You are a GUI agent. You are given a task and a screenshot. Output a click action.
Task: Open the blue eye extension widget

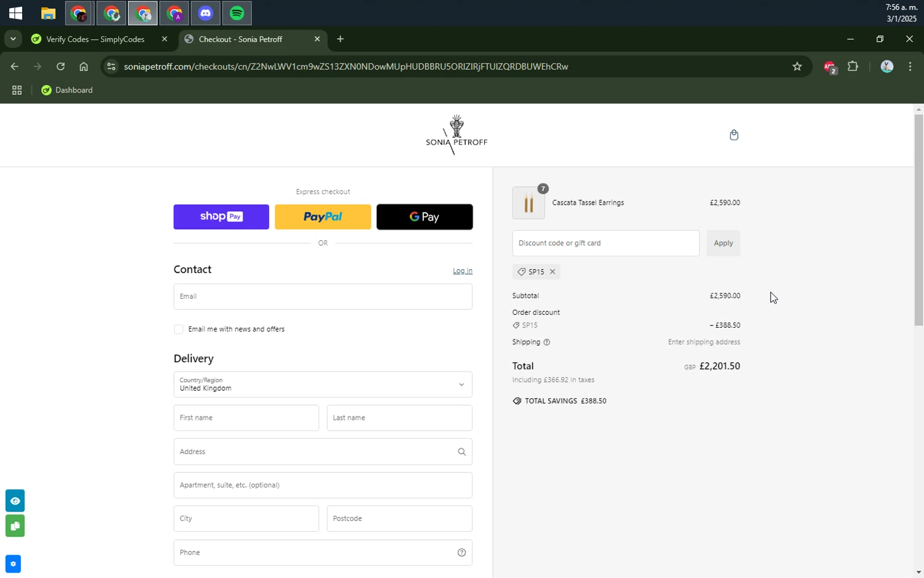(15, 501)
